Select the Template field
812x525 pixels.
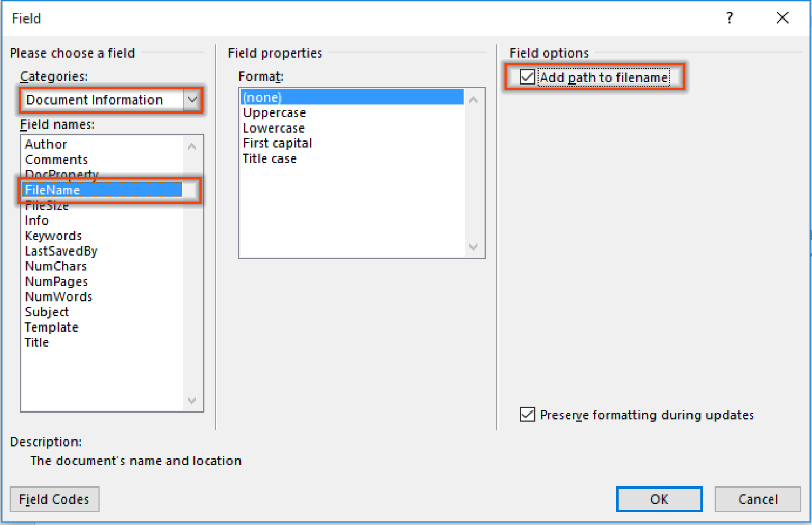click(x=51, y=327)
